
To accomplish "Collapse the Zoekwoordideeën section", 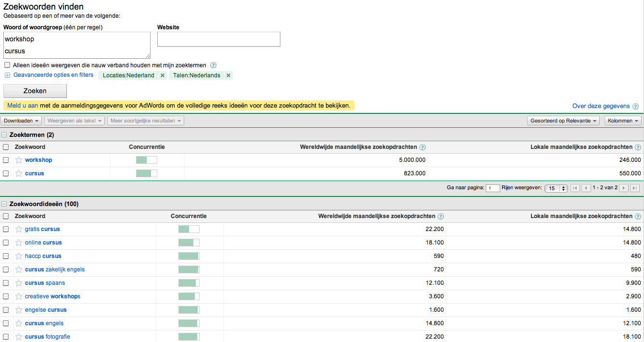I will pos(5,204).
